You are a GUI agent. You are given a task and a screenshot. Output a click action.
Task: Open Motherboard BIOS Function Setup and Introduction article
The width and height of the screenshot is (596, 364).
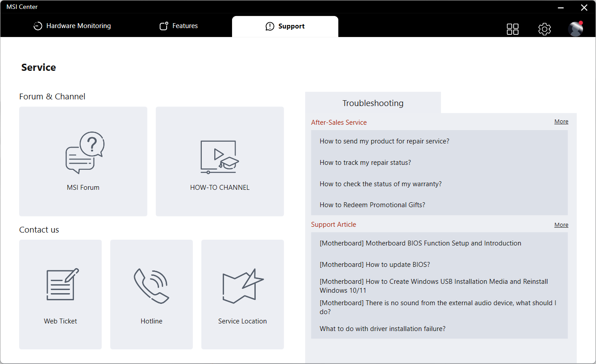tap(420, 243)
